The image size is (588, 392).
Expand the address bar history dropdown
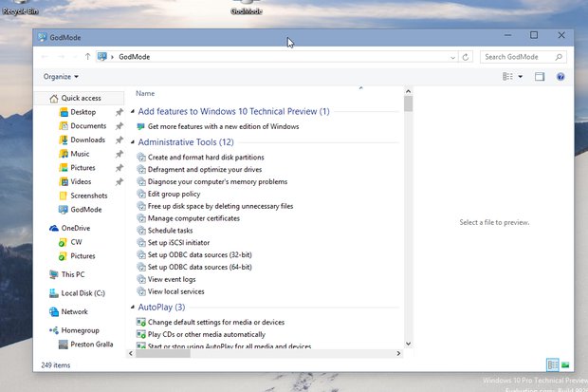pos(452,57)
